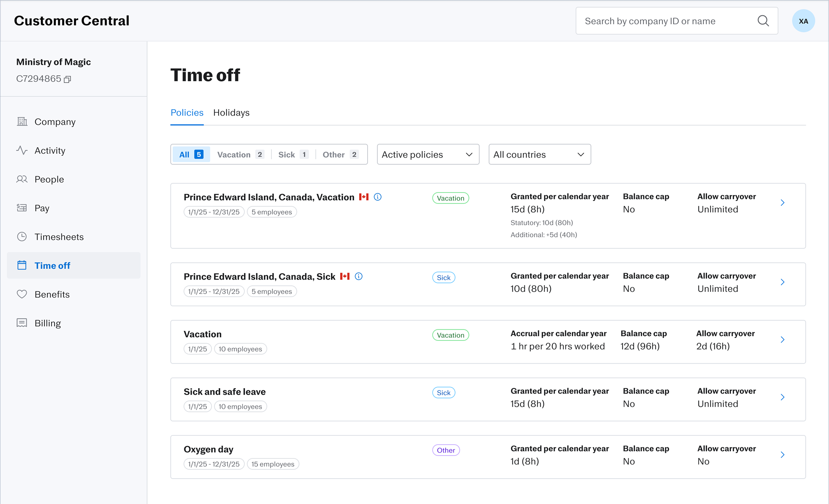Go to Company in sidebar
829x504 pixels.
74,121
